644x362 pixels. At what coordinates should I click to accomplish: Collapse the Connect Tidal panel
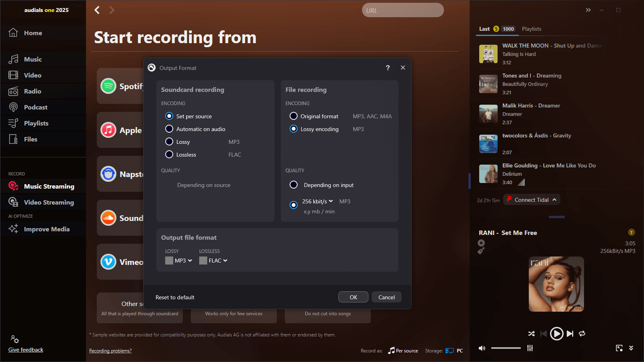pyautogui.click(x=554, y=199)
